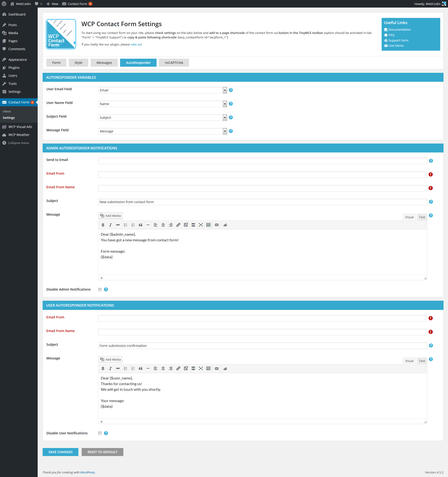Click help icon beside Send to Email
Viewport: 448px width, 477px height.
[431, 161]
